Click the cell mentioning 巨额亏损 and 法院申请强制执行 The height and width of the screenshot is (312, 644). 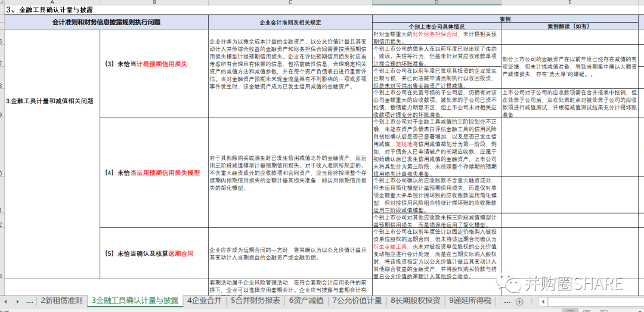(436, 78)
